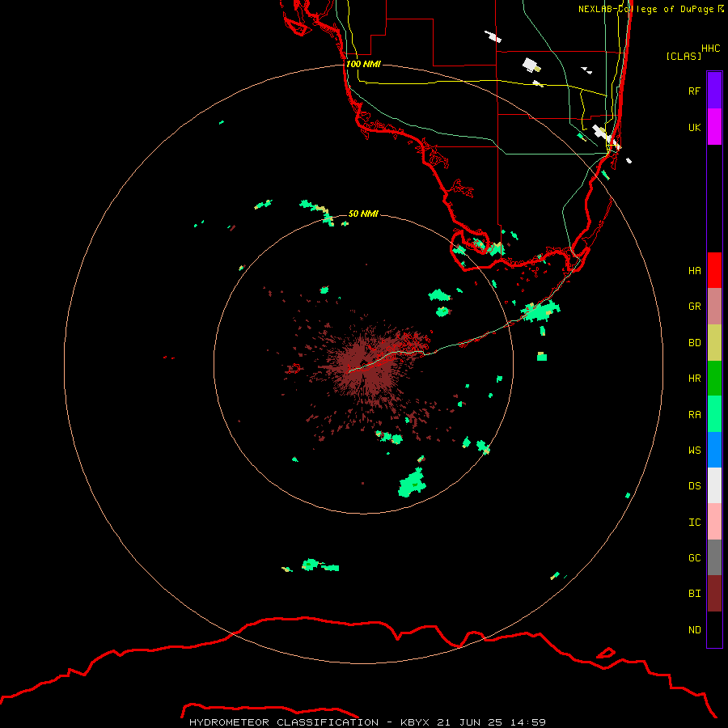This screenshot has height=728, width=728.
Task: Click the GR legend color swatch
Action: (714, 307)
